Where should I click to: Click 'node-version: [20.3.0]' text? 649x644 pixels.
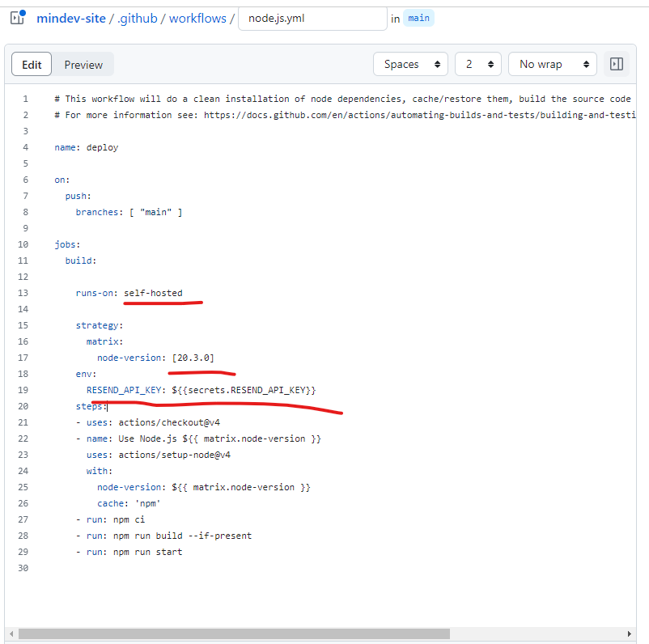pos(155,358)
